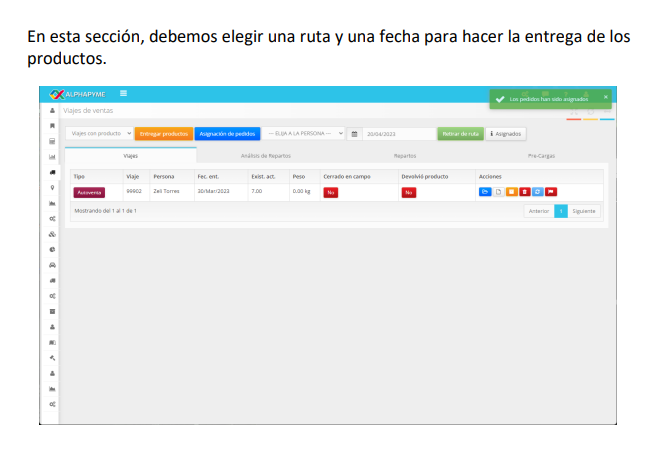Select the Pre-Cargas tab
Screen dimensions: 663x474
pos(541,156)
